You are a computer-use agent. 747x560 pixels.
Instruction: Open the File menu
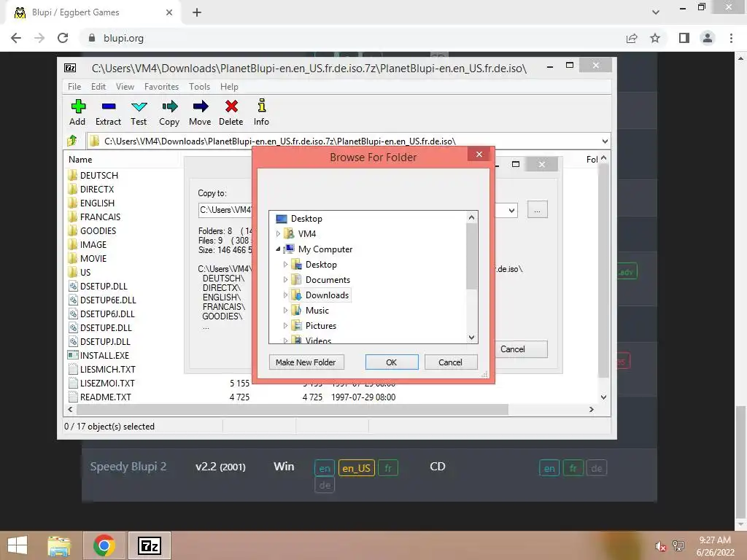pos(74,87)
